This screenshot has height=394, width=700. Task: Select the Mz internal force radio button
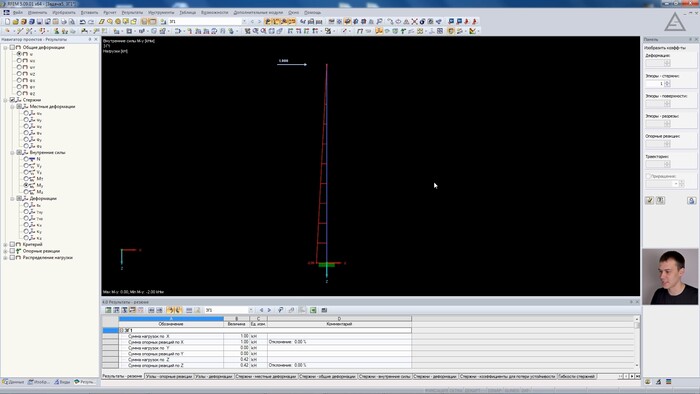point(26,191)
